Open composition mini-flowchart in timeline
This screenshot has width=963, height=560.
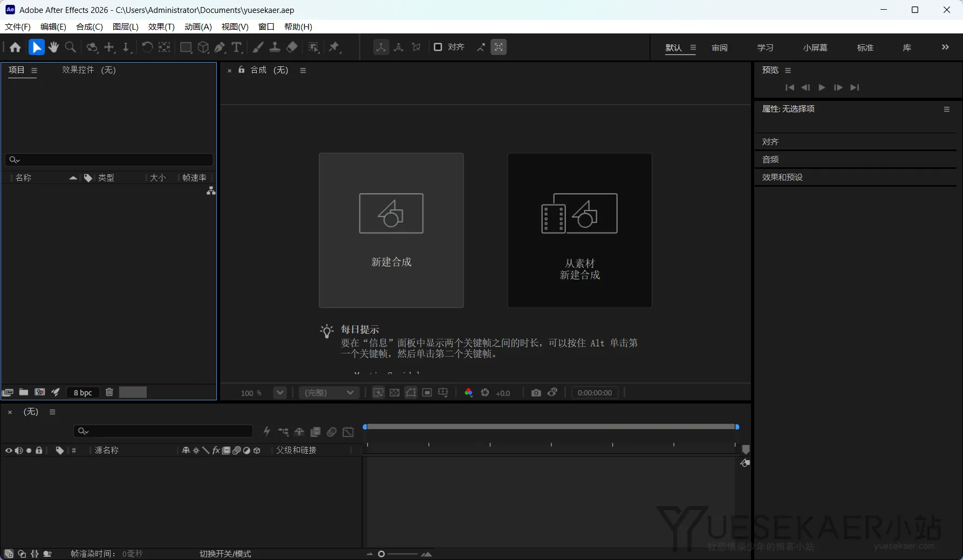(283, 432)
